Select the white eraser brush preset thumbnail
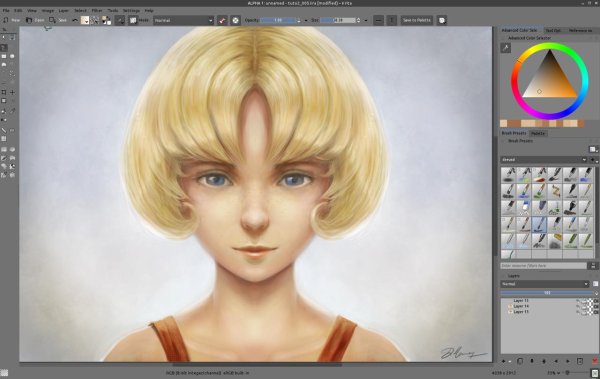This screenshot has height=379, width=600. click(x=524, y=207)
